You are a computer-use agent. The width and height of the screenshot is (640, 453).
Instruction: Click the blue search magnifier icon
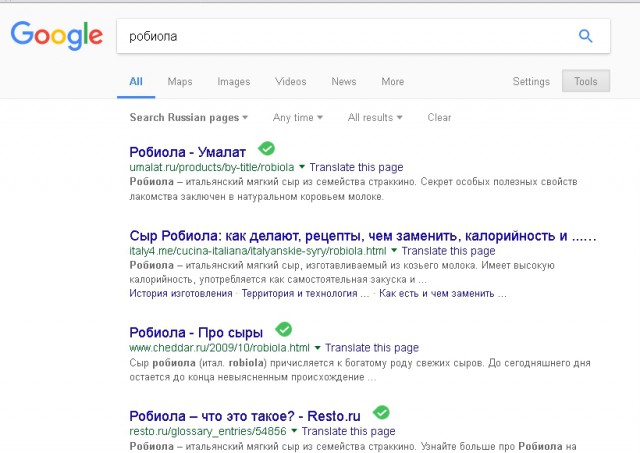pos(586,36)
